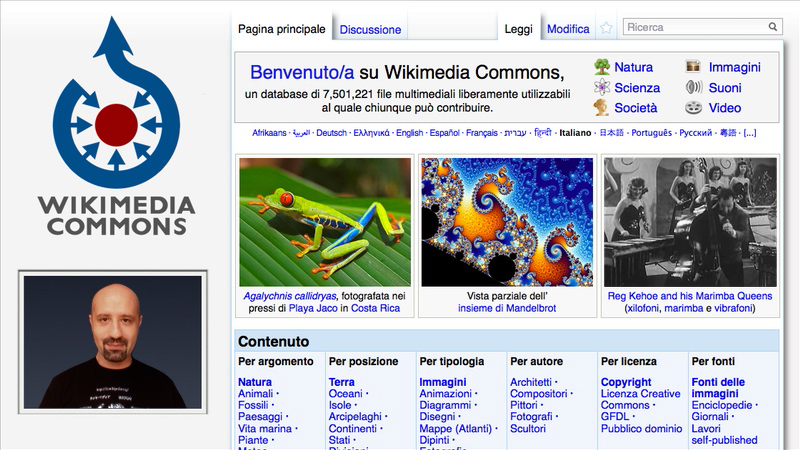This screenshot has height=450, width=800.
Task: Open the Vita marina link
Action: [x=265, y=429]
